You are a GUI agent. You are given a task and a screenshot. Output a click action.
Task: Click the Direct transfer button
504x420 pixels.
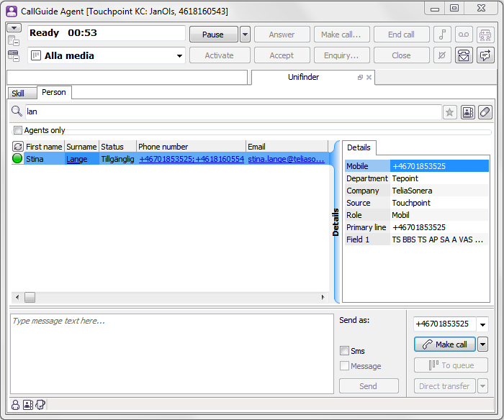(x=444, y=386)
